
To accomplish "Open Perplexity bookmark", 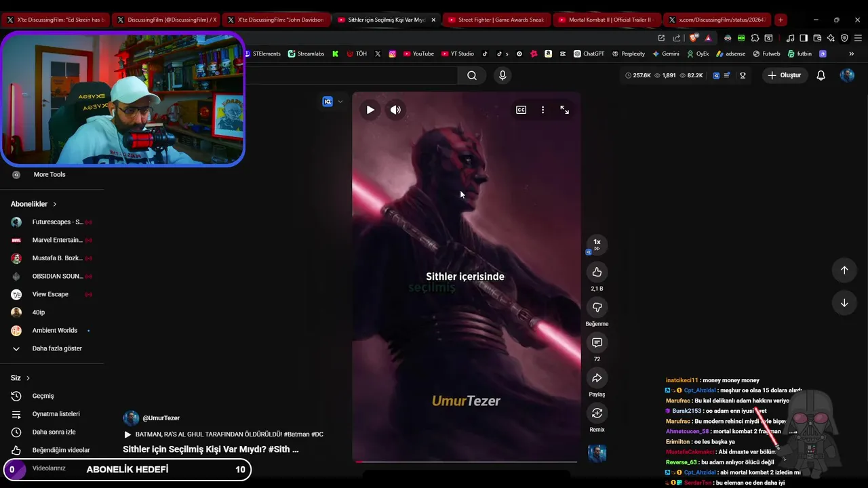I will click(628, 54).
